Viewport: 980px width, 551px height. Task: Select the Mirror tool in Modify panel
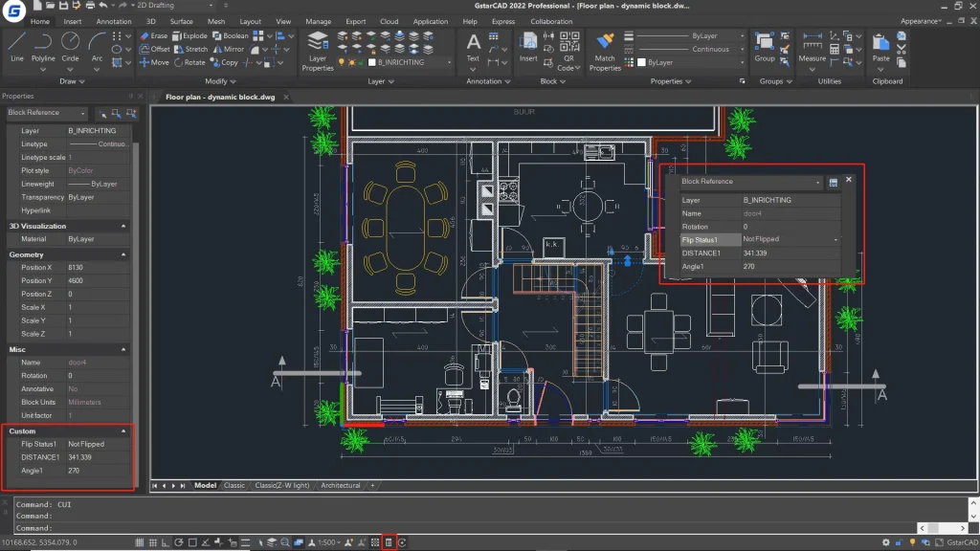click(x=228, y=49)
